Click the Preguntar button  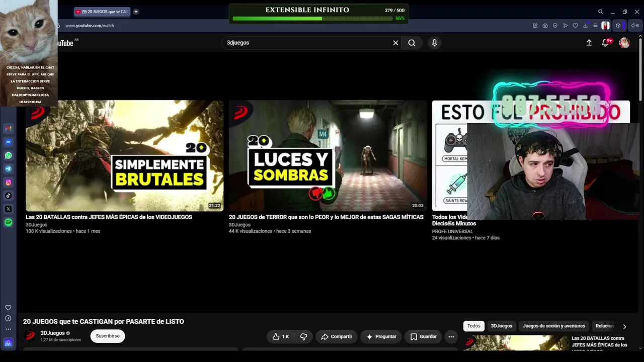click(x=381, y=337)
